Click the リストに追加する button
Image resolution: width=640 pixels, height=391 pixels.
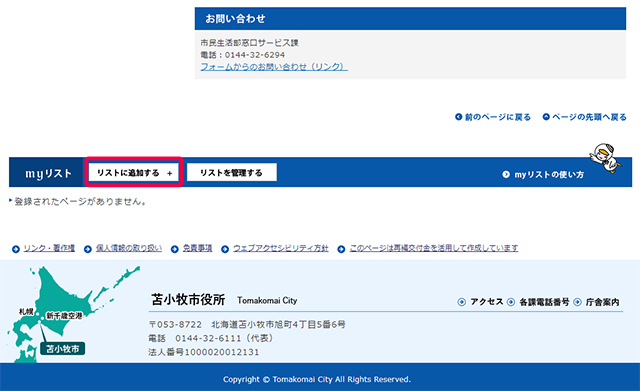tap(134, 173)
